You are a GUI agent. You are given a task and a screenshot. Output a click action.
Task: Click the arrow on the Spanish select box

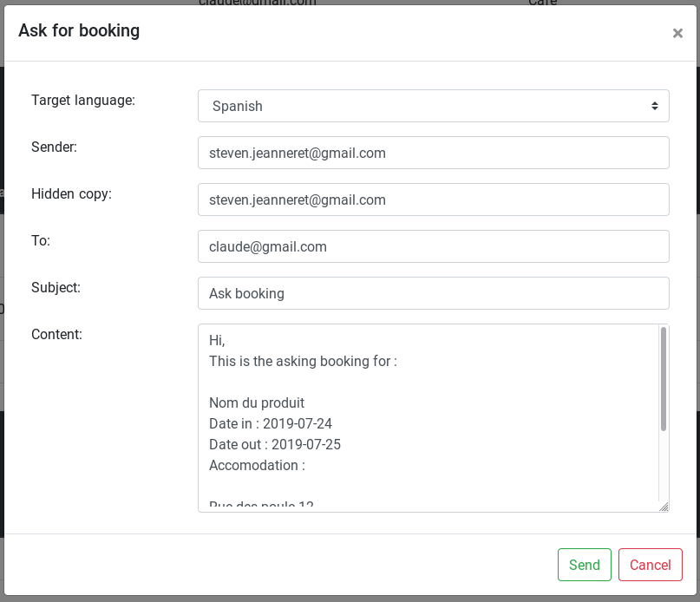click(654, 106)
